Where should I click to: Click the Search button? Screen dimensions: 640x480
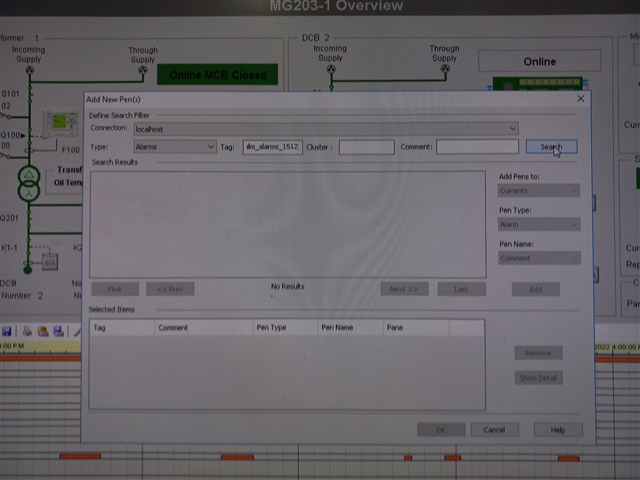point(551,147)
